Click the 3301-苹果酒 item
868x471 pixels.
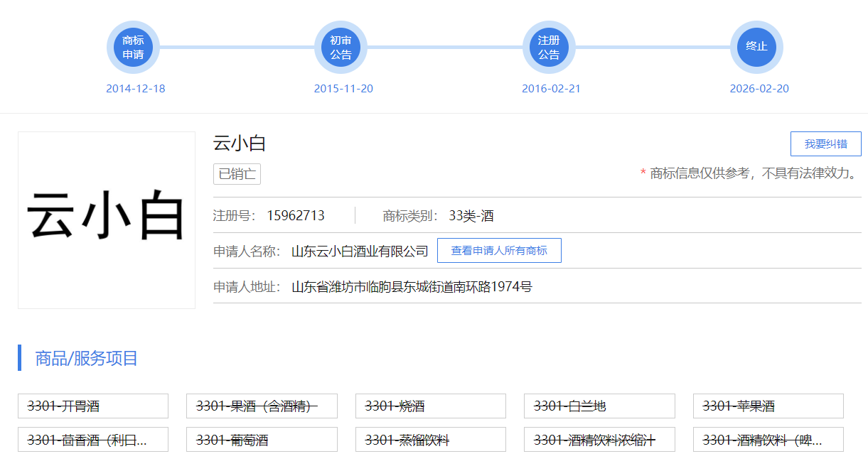pyautogui.click(x=768, y=406)
